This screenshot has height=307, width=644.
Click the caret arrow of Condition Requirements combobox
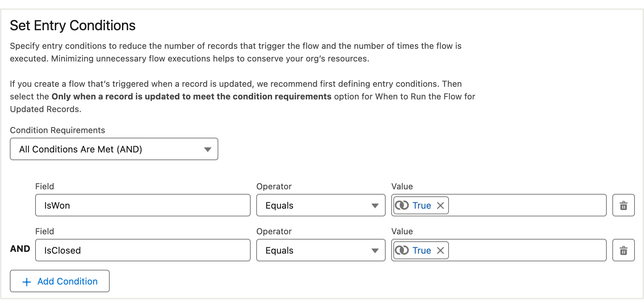208,149
